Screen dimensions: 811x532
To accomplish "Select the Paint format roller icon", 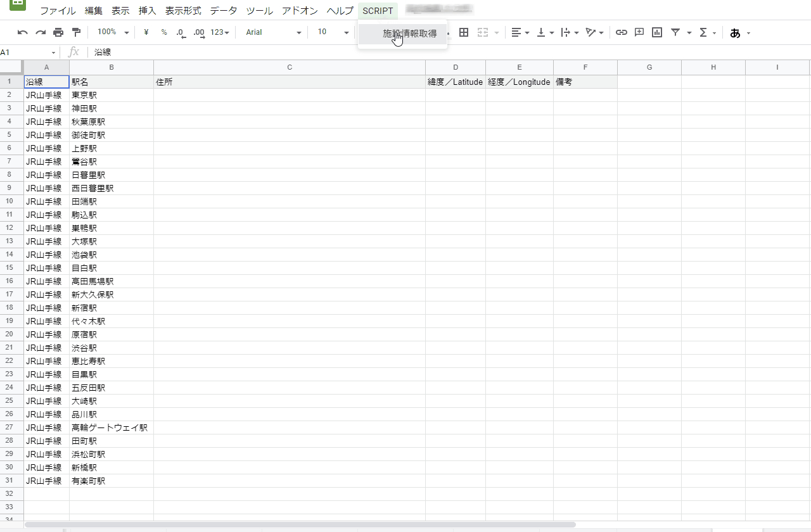I will 77,32.
